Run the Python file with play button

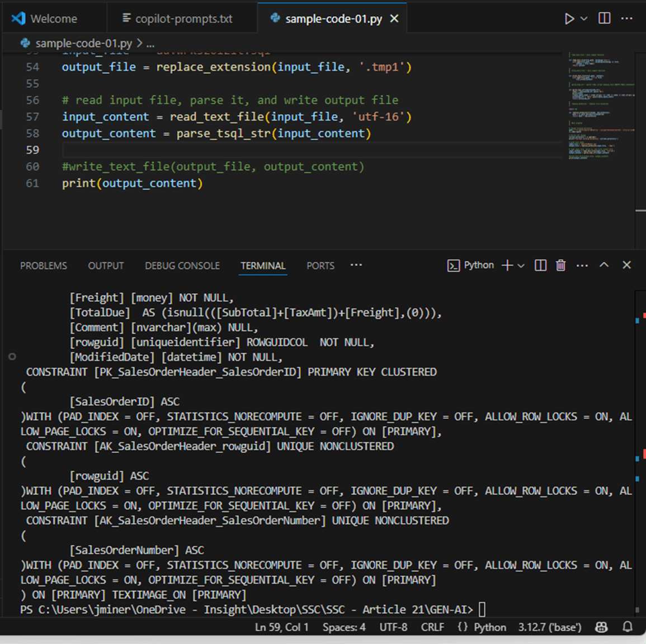tap(569, 19)
